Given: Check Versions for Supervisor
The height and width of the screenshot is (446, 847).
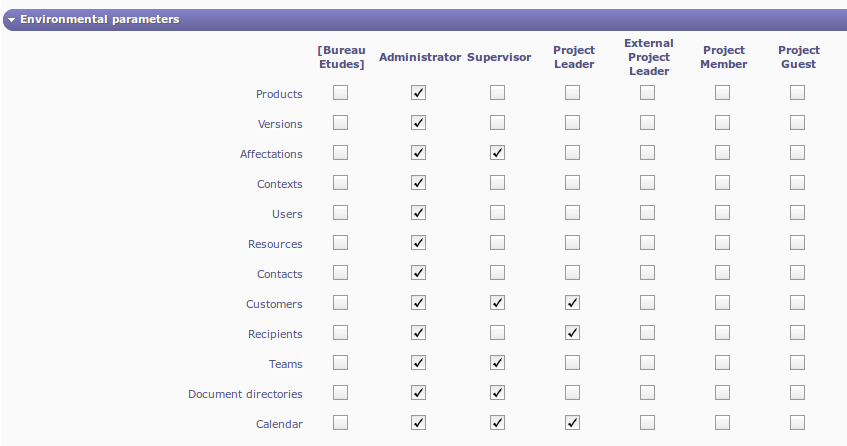Looking at the screenshot, I should (x=497, y=123).
